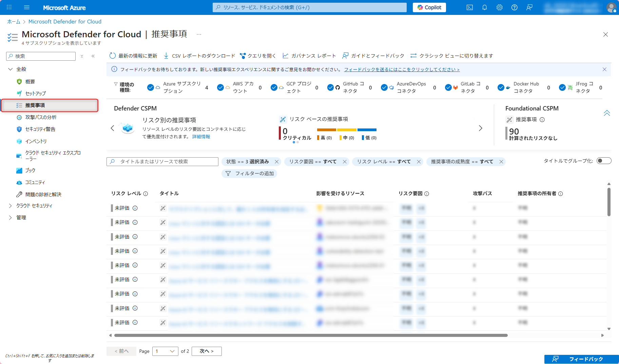Click the 次へ pagination button
The height and width of the screenshot is (364, 619).
(207, 351)
